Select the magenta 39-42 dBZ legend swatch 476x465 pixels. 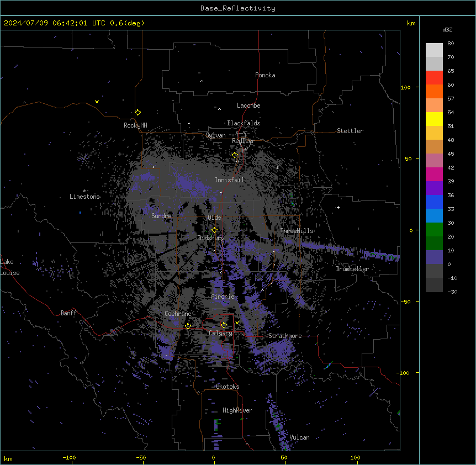[x=434, y=174]
